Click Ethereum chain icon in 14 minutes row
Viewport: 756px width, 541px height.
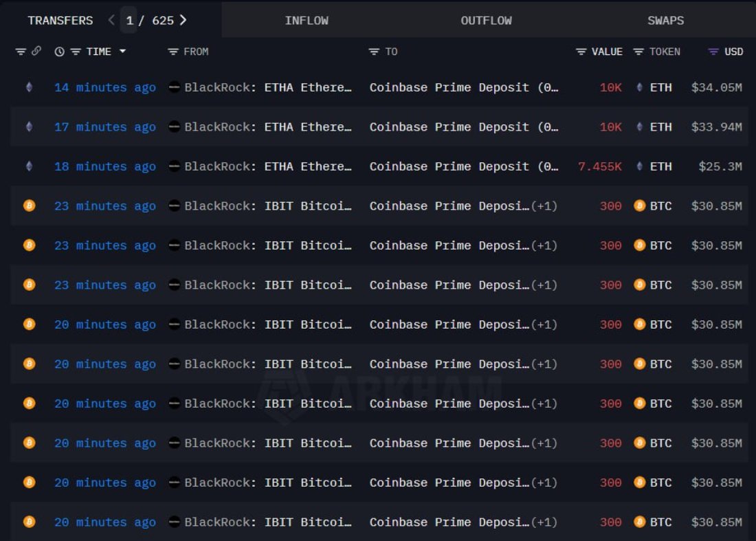30,87
